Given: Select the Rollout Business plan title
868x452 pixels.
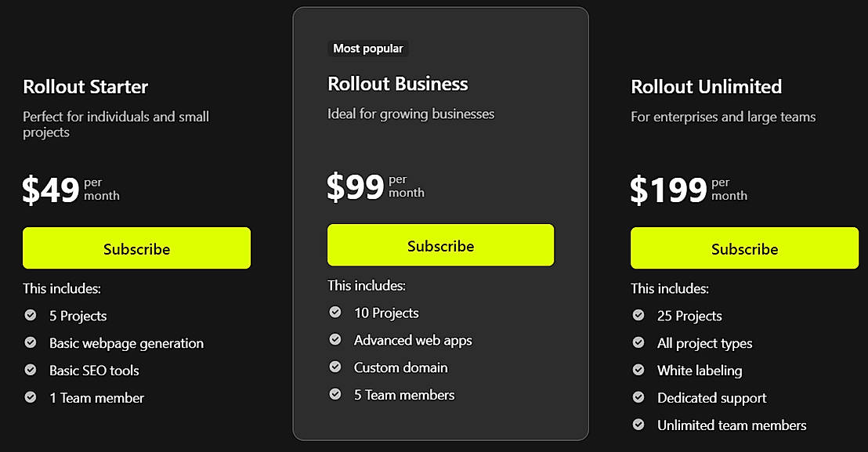Looking at the screenshot, I should click(397, 84).
